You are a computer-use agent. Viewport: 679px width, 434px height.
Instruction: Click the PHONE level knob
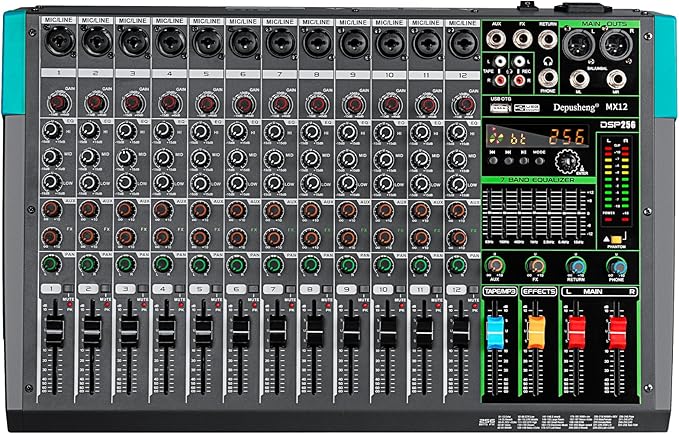coord(616,265)
